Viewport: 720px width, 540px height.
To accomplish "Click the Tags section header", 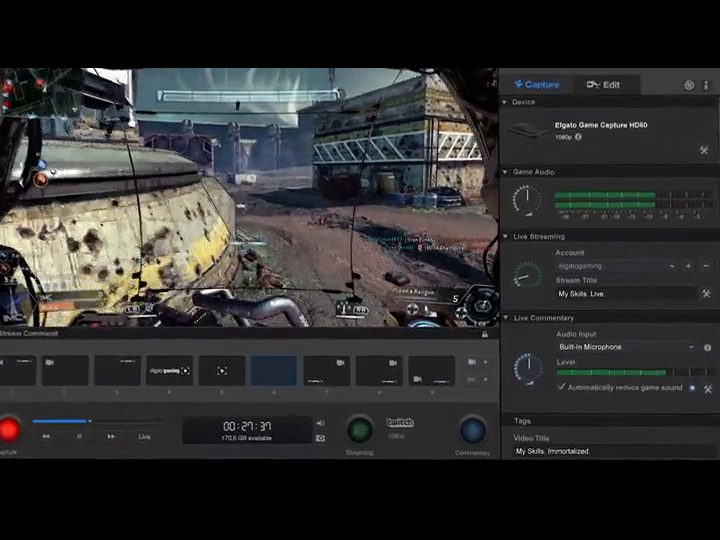I will click(522, 421).
